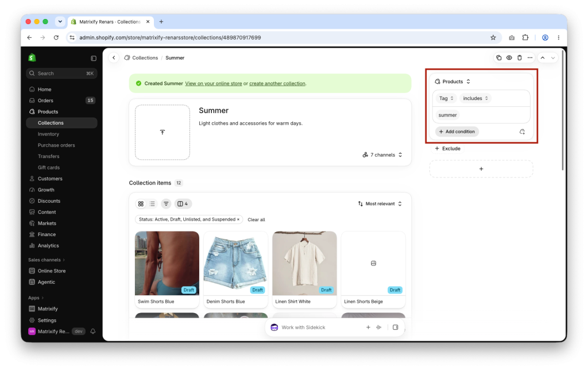This screenshot has height=370, width=588.
Task: Delete collection using the trash icon
Action: [x=519, y=58]
